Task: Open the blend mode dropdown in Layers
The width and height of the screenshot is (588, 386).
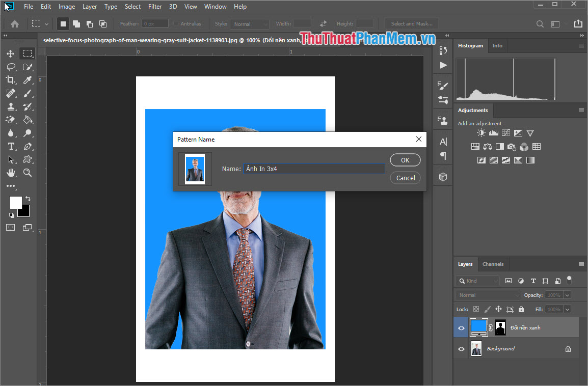Action: 487,295
